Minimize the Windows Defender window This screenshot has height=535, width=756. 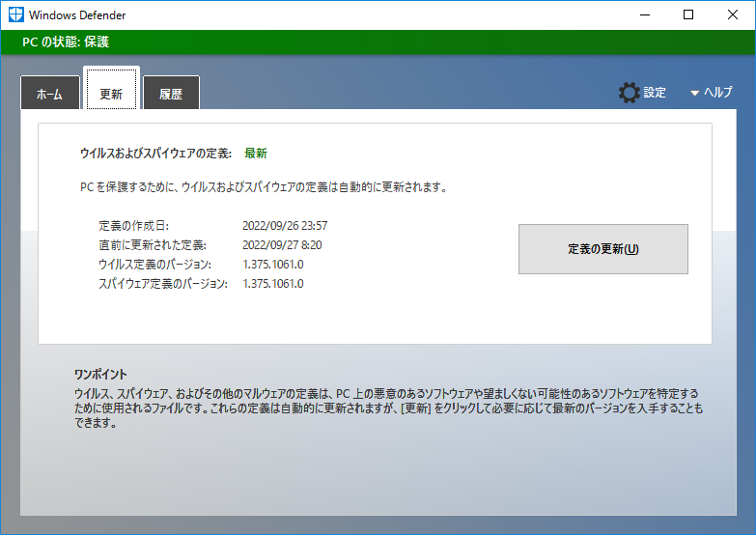click(x=644, y=15)
